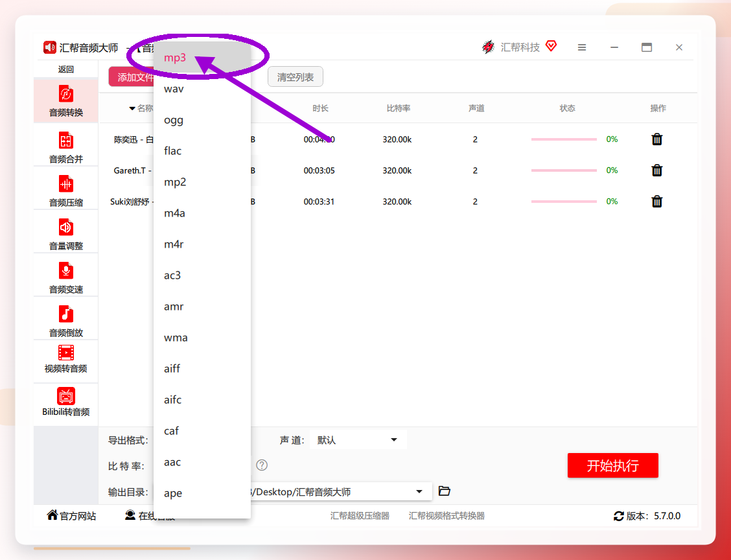Click the Suki刘舒妤 row progress bar

tap(564, 202)
